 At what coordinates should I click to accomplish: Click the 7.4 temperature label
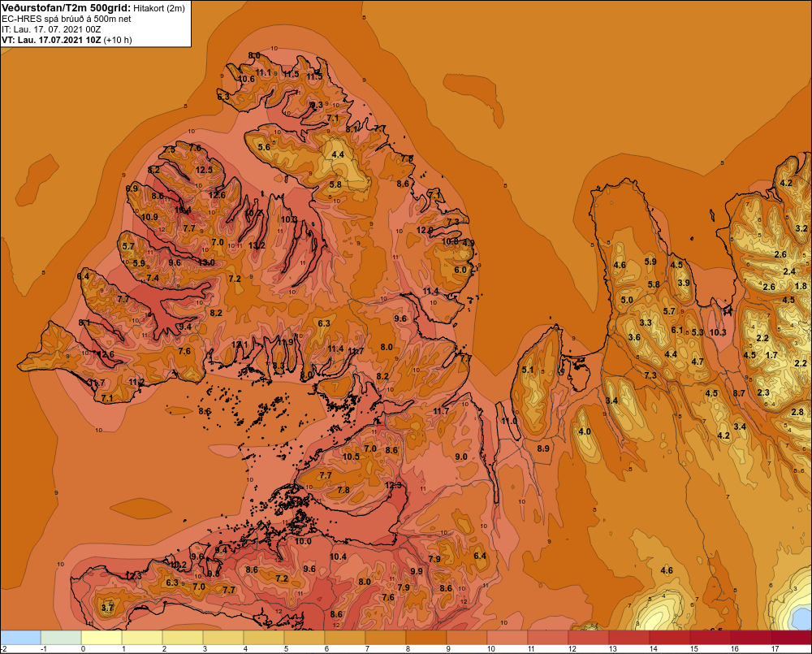pyautogui.click(x=153, y=279)
